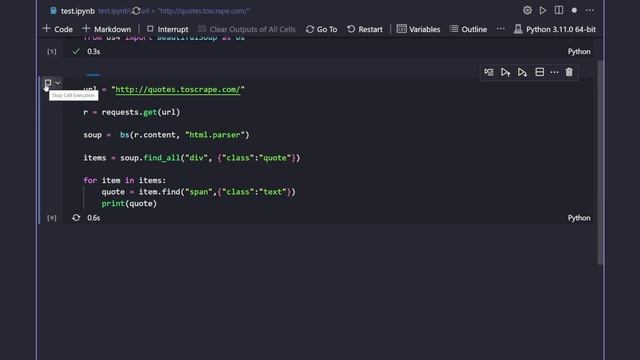Open the editor More Actions menu
Screen dimensions: 640x360
click(590, 11)
